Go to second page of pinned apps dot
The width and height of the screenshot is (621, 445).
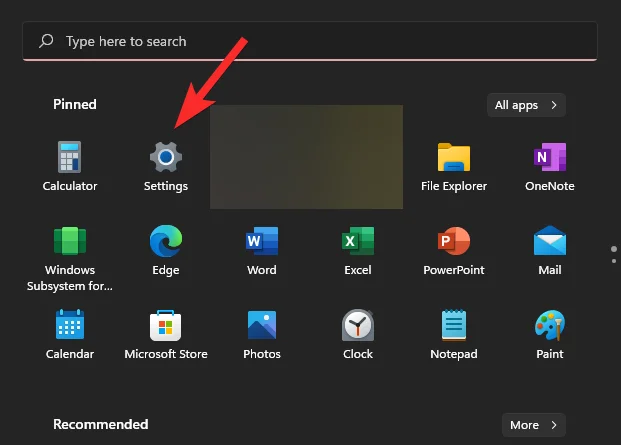pyautogui.click(x=614, y=261)
